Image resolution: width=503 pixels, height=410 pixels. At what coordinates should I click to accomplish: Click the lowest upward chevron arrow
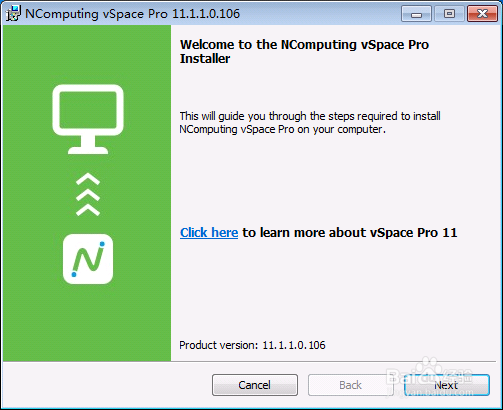click(x=88, y=210)
